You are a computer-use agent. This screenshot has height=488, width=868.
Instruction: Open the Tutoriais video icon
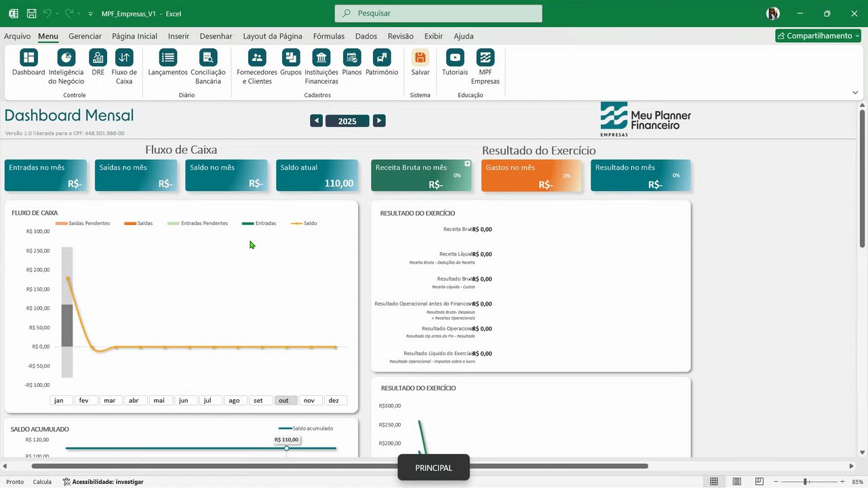(455, 58)
